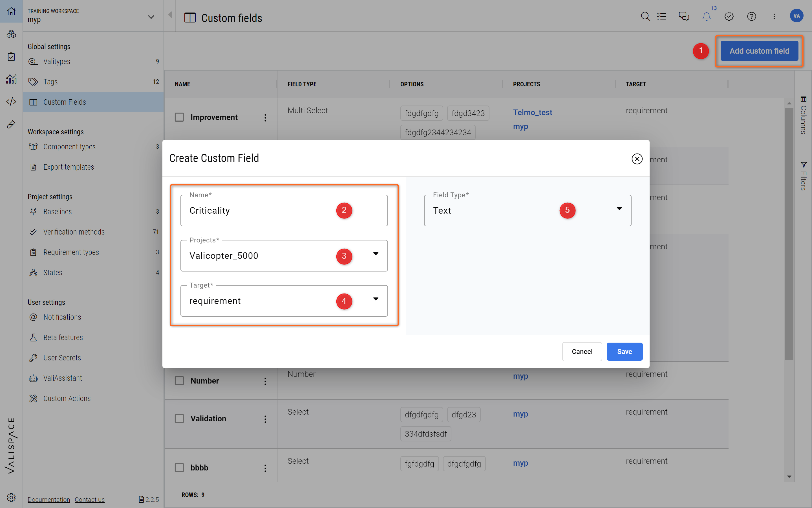Open Verification methods in sidebar
Image resolution: width=812 pixels, height=508 pixels.
93,232
